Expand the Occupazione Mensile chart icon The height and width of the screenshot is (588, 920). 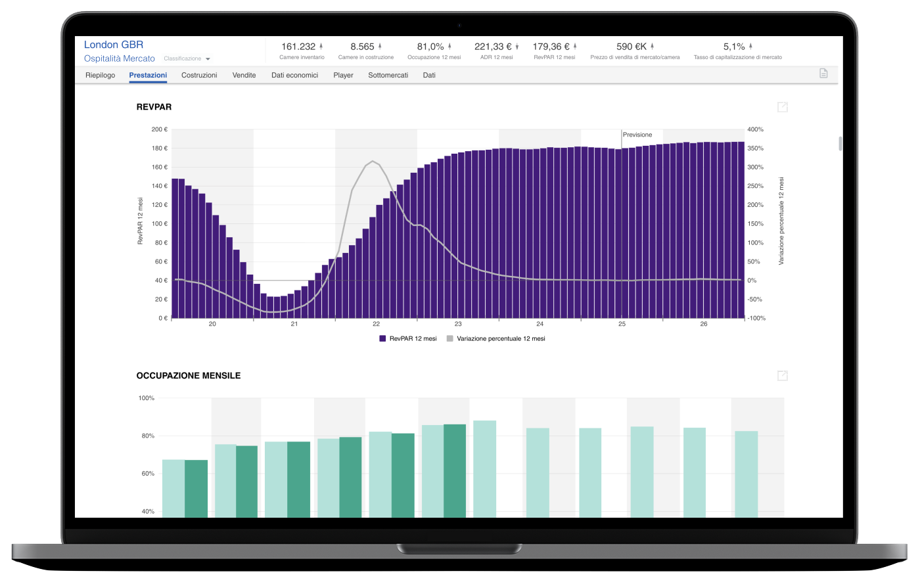782,376
